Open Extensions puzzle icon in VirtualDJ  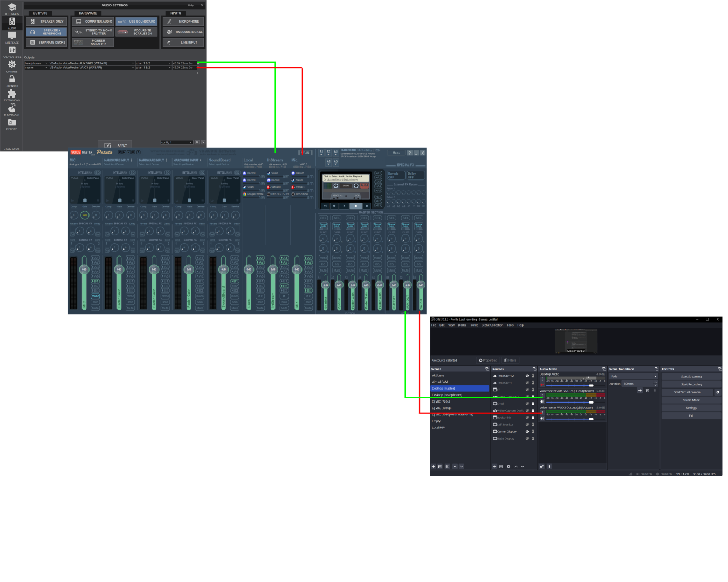(11, 95)
